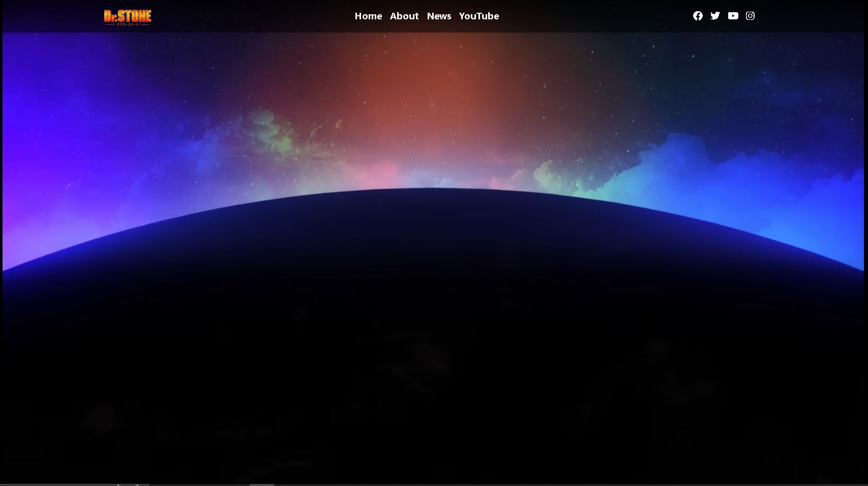Viewport: 868px width, 486px height.
Task: Open the YouTube social icon
Action: tap(733, 16)
